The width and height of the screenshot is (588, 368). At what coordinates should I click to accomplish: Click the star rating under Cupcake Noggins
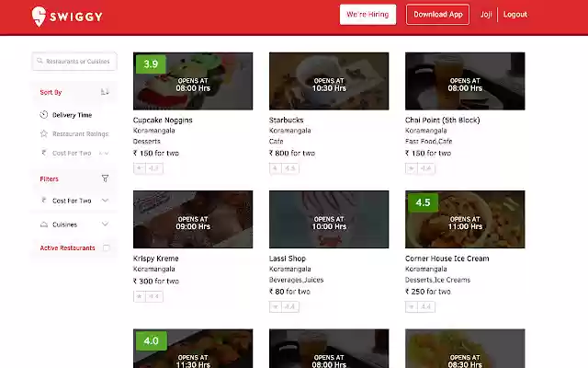pyautogui.click(x=148, y=168)
